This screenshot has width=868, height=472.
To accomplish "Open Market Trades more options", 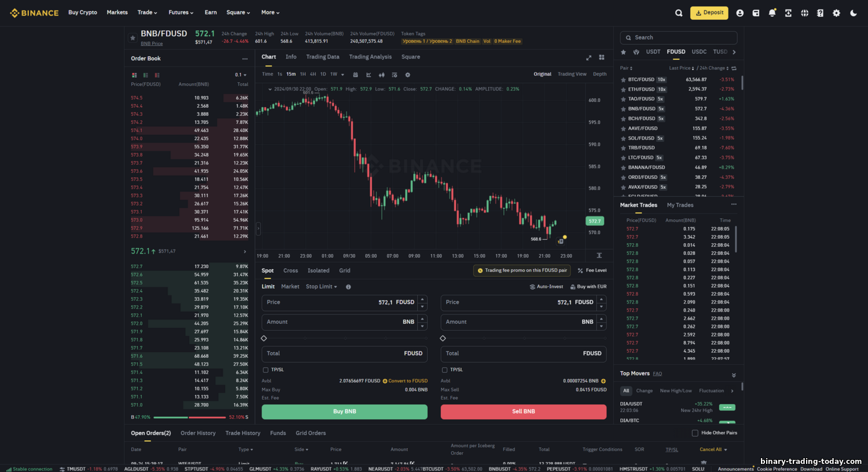I will coord(734,204).
